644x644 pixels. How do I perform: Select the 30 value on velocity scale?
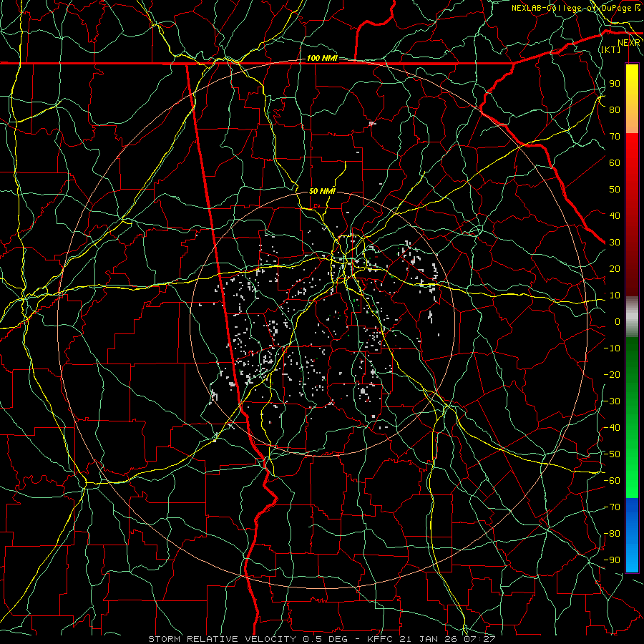point(615,243)
